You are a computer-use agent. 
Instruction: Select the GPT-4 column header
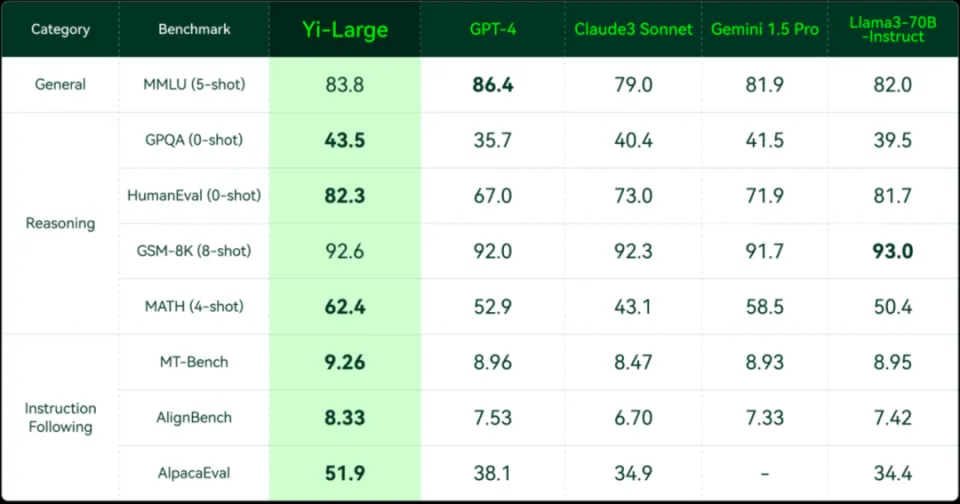click(492, 29)
